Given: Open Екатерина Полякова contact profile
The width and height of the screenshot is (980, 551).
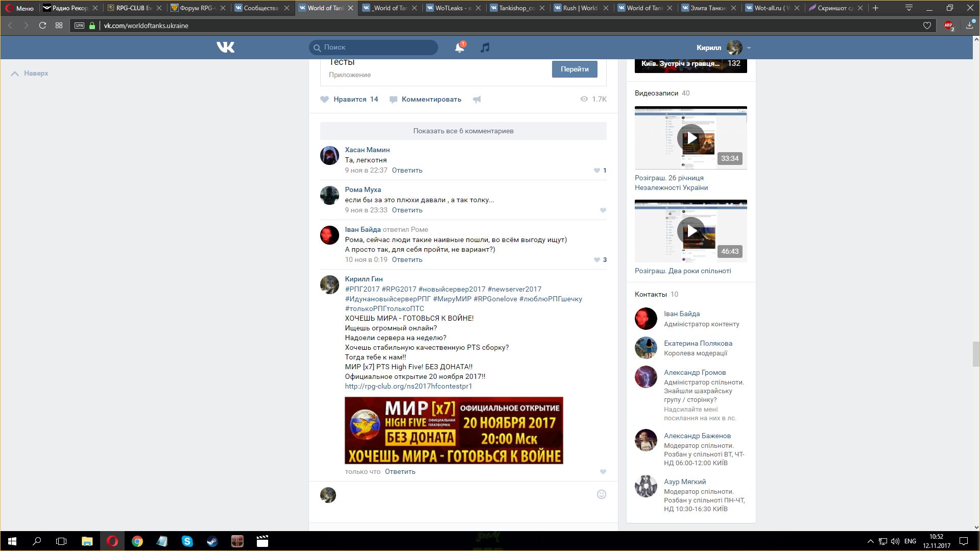Looking at the screenshot, I should click(x=698, y=344).
